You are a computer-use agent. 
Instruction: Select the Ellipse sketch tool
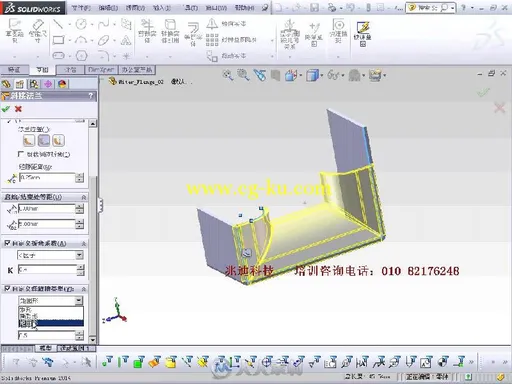(x=104, y=40)
